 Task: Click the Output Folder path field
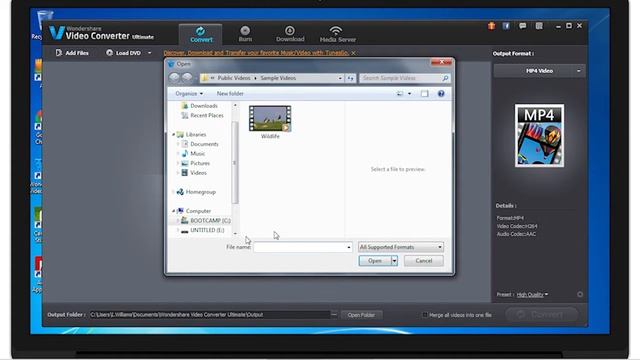209,315
